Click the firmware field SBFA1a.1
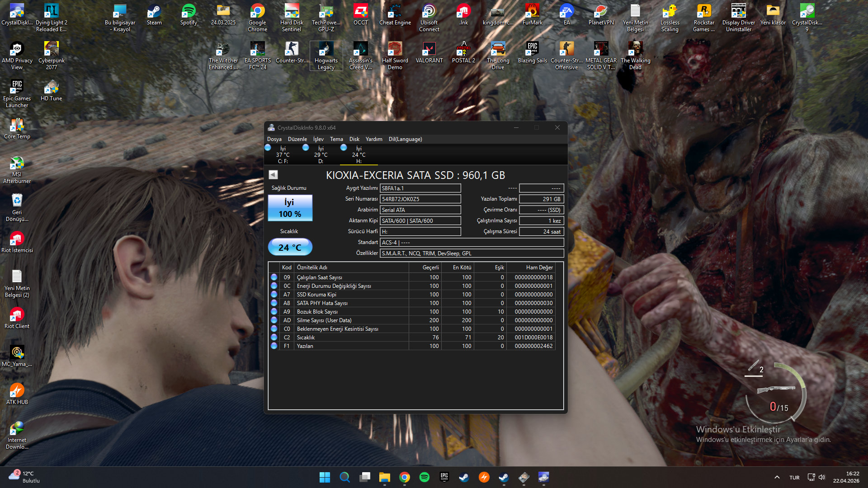868x488 pixels. coord(420,188)
